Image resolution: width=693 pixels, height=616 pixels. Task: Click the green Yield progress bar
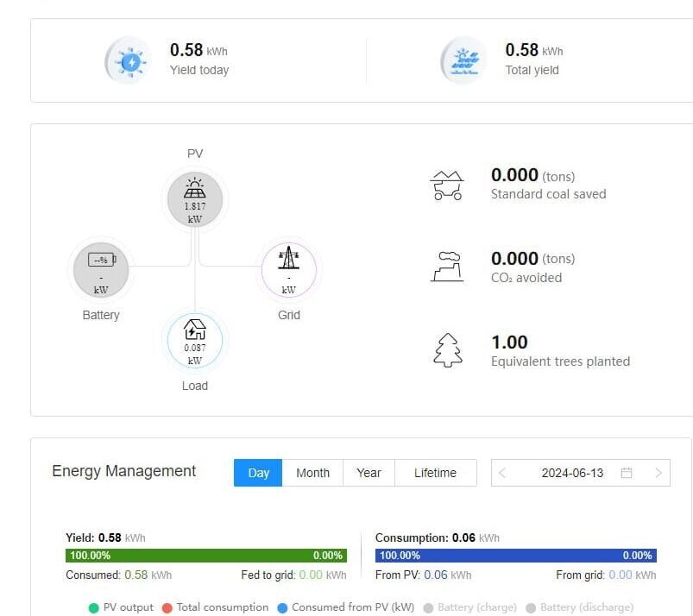pos(207,555)
